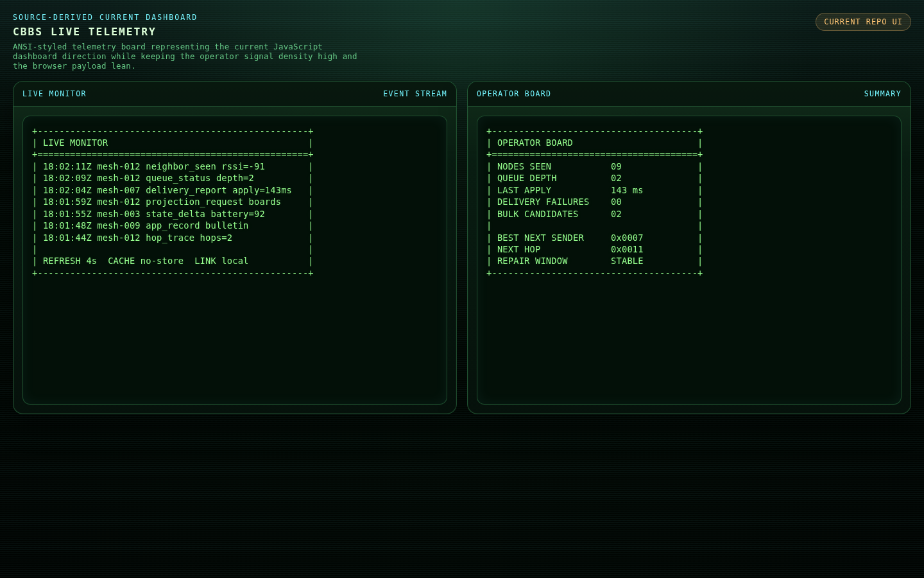The height and width of the screenshot is (578, 924).
Task: Click the BULK CANDIDATES row label
Action: point(538,214)
